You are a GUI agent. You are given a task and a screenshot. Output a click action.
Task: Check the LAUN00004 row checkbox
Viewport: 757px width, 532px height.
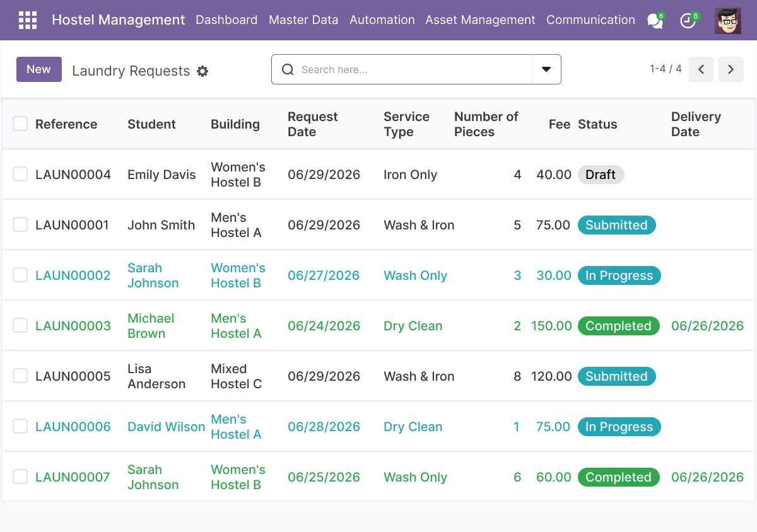click(20, 174)
